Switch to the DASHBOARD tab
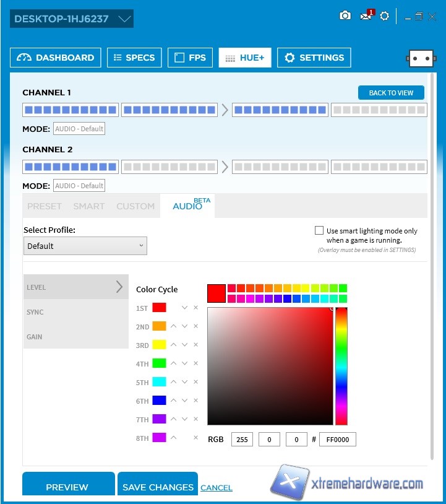This screenshot has width=446, height=504. coord(56,58)
